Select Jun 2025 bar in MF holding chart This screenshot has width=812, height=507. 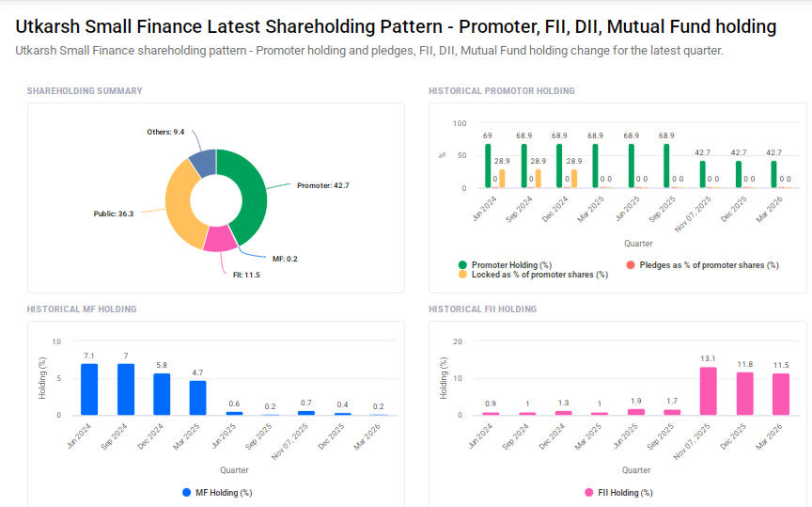234,413
